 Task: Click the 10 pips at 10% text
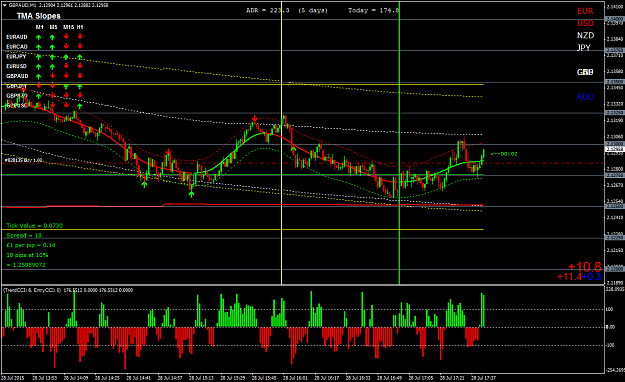coord(27,255)
